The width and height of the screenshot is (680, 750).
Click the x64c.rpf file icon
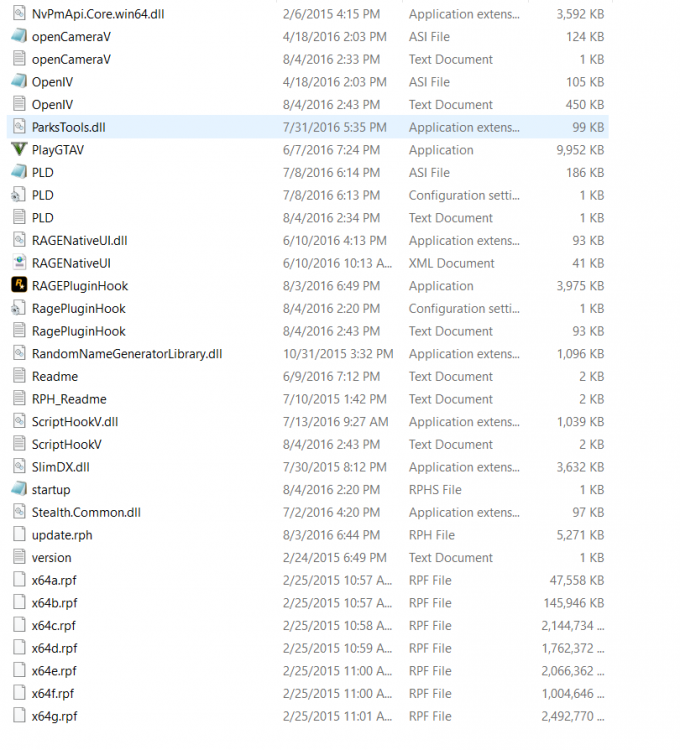pyautogui.click(x=19, y=625)
